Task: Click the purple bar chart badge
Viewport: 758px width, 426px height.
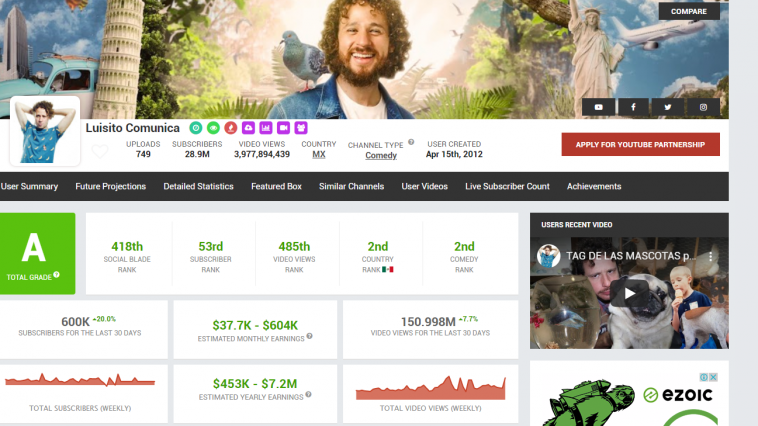Action: coord(265,128)
